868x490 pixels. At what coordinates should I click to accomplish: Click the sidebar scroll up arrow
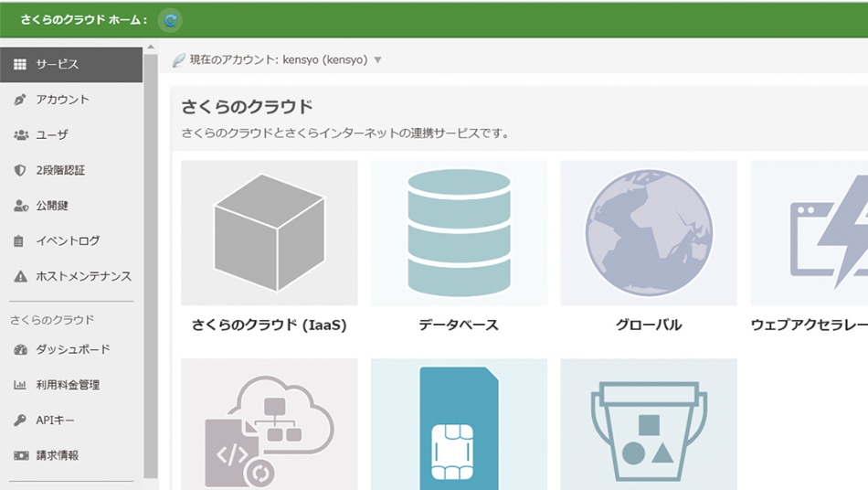coord(151,48)
